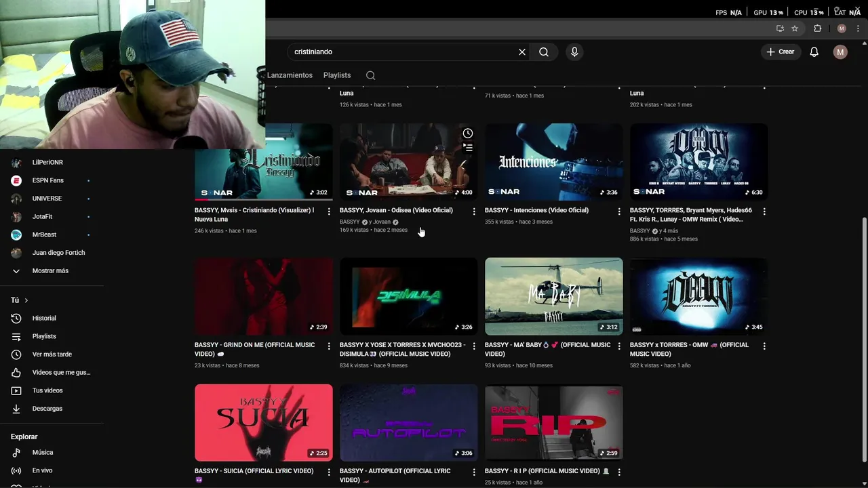
Task: Open the notifications bell
Action: tap(814, 52)
